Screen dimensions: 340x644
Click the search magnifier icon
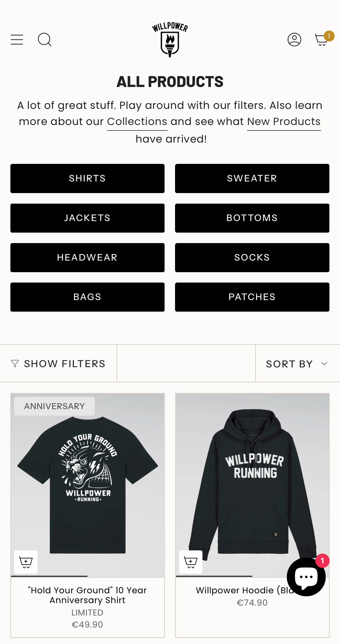(x=45, y=40)
